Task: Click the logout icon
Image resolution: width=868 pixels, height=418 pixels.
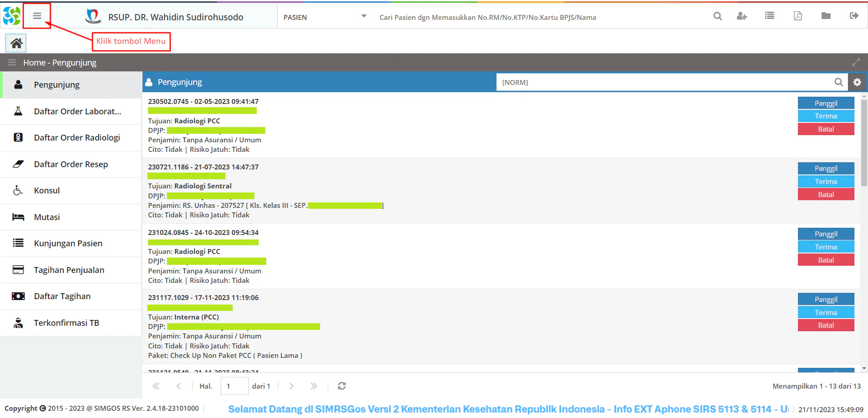Action: 854,16
